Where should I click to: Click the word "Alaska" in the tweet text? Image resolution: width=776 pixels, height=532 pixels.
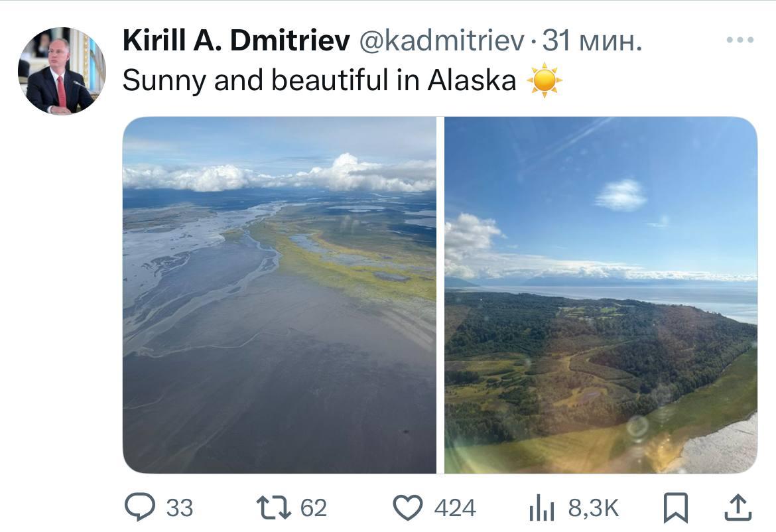coord(472,81)
